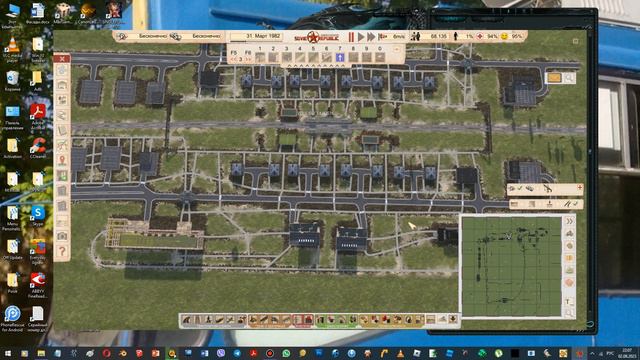
Task: Open ABBYY FineReader desktop shortcut
Action: tap(37, 285)
